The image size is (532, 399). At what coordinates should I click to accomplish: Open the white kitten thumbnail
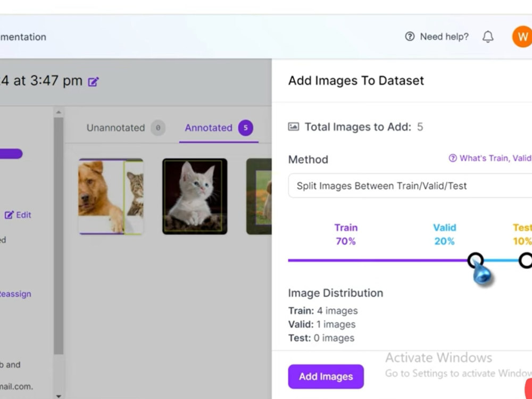click(x=195, y=196)
